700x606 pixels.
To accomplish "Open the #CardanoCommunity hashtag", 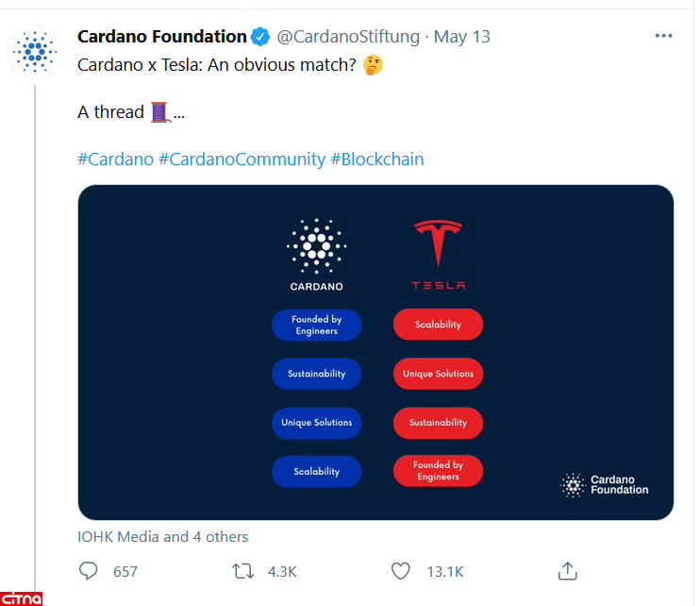I will [x=242, y=159].
